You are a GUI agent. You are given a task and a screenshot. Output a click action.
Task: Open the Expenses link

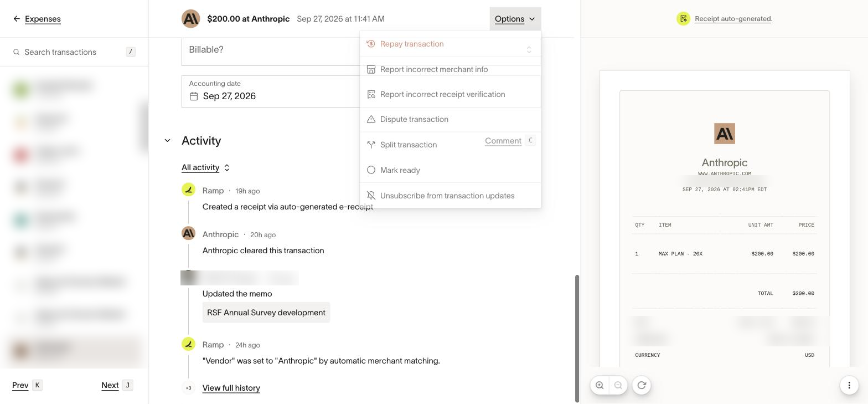pos(43,19)
